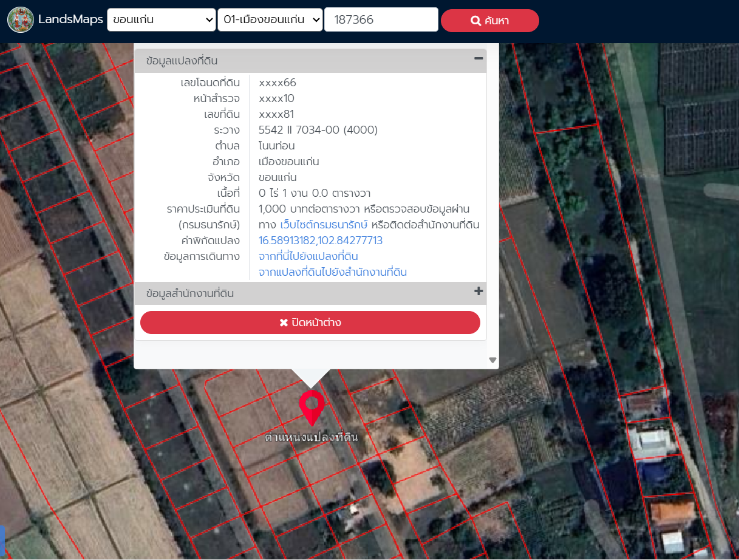739x560 pixels.
Task: Select the red location pin marker
Action: pyautogui.click(x=312, y=406)
